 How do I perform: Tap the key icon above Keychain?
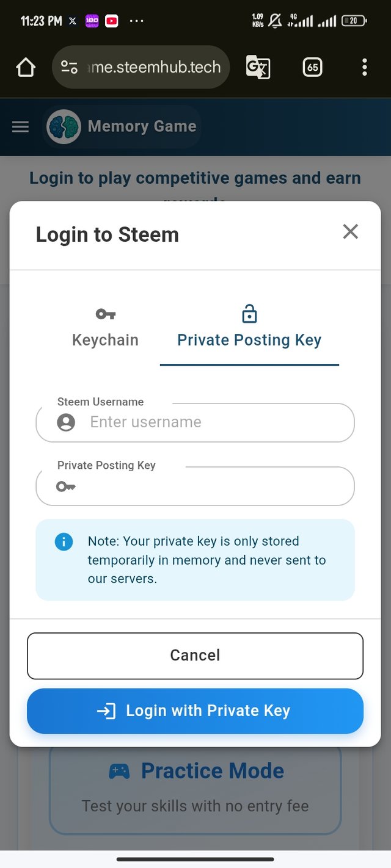[x=106, y=314]
